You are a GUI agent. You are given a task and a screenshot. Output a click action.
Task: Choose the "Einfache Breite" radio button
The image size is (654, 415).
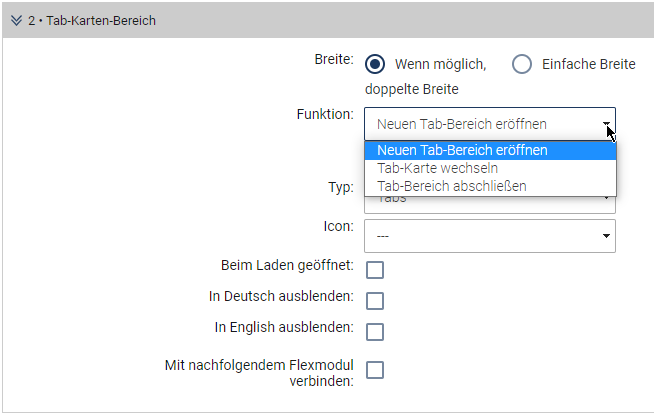point(521,64)
